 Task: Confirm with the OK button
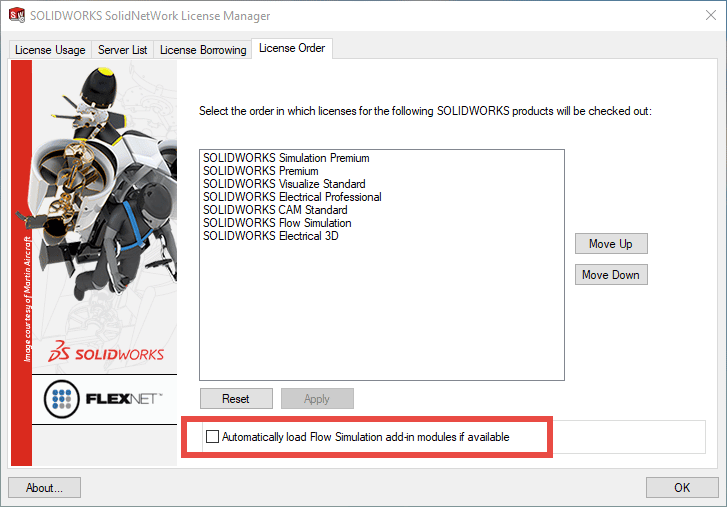(682, 488)
